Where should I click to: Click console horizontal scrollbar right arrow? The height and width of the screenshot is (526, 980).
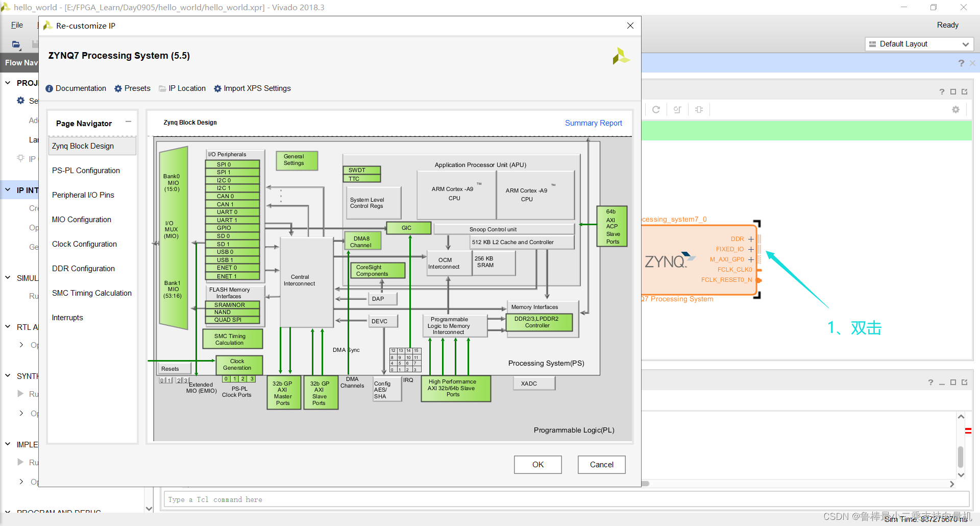(952, 484)
